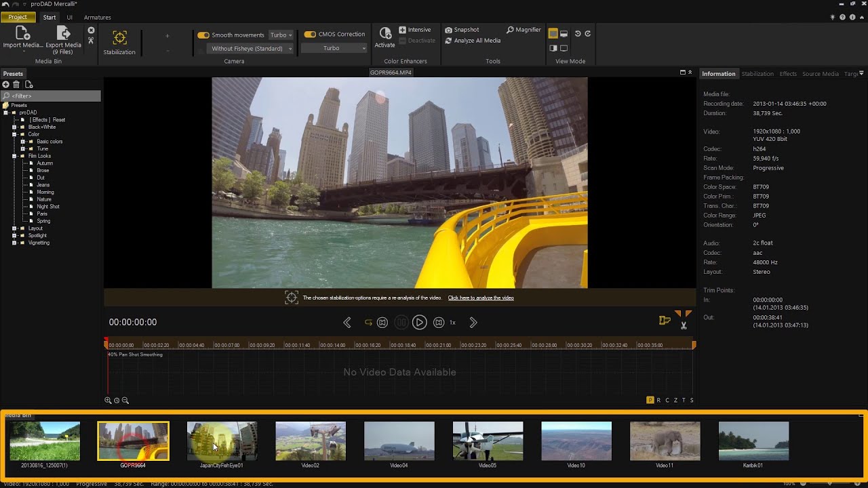The width and height of the screenshot is (868, 488).
Task: Click the Stabilization crosshair icon
Action: tap(119, 38)
